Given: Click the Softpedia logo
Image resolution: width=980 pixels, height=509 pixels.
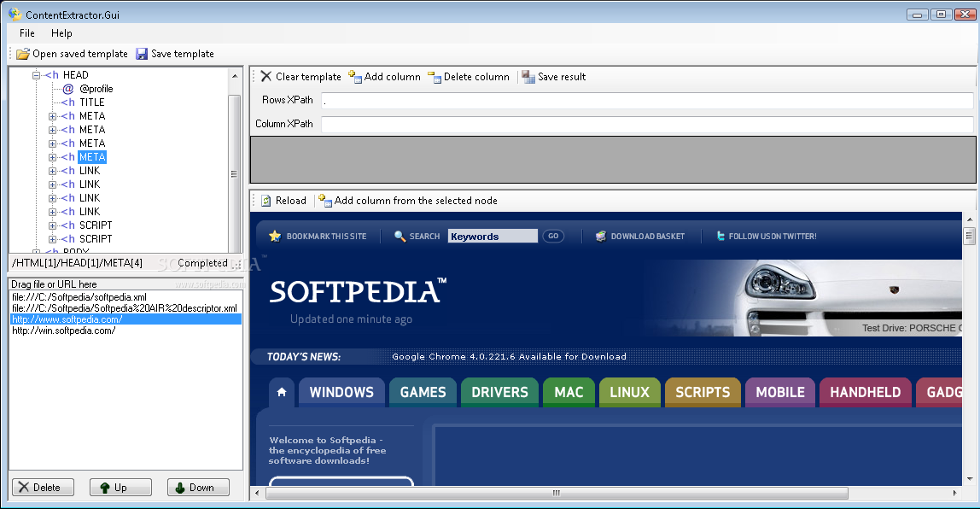Looking at the screenshot, I should click(358, 291).
